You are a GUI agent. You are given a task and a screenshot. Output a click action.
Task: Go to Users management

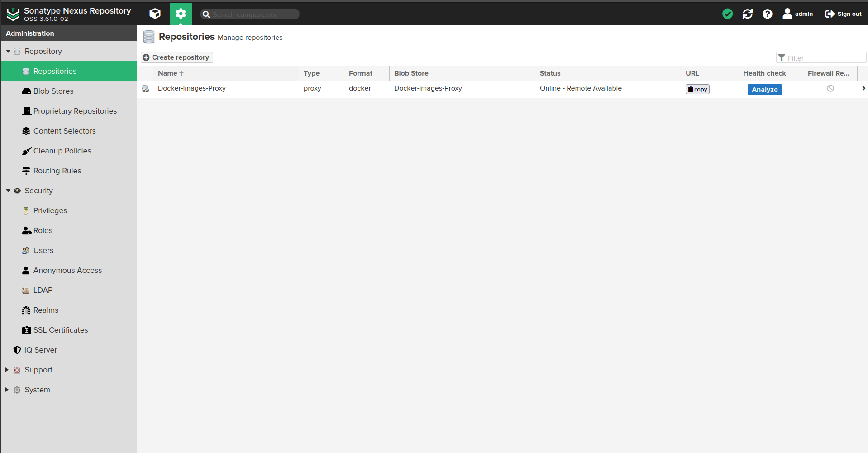click(x=69, y=250)
